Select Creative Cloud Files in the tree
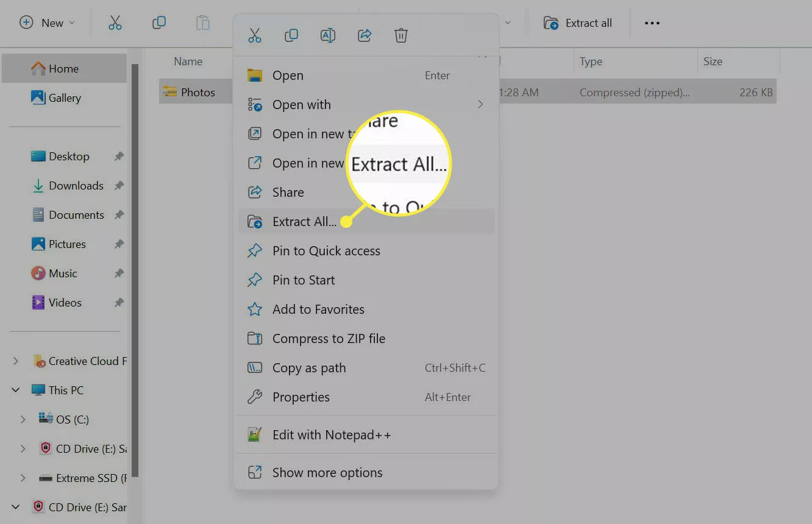Screen dimensions: 812x524 79,361
